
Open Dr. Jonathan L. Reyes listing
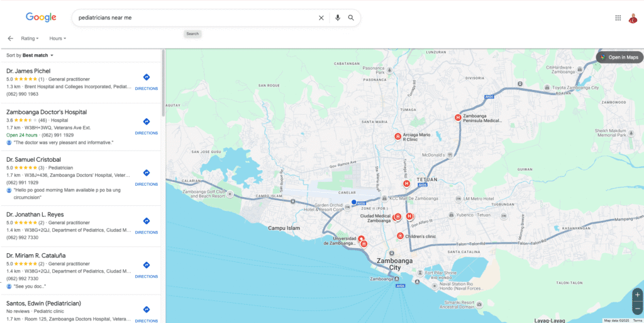pos(35,215)
